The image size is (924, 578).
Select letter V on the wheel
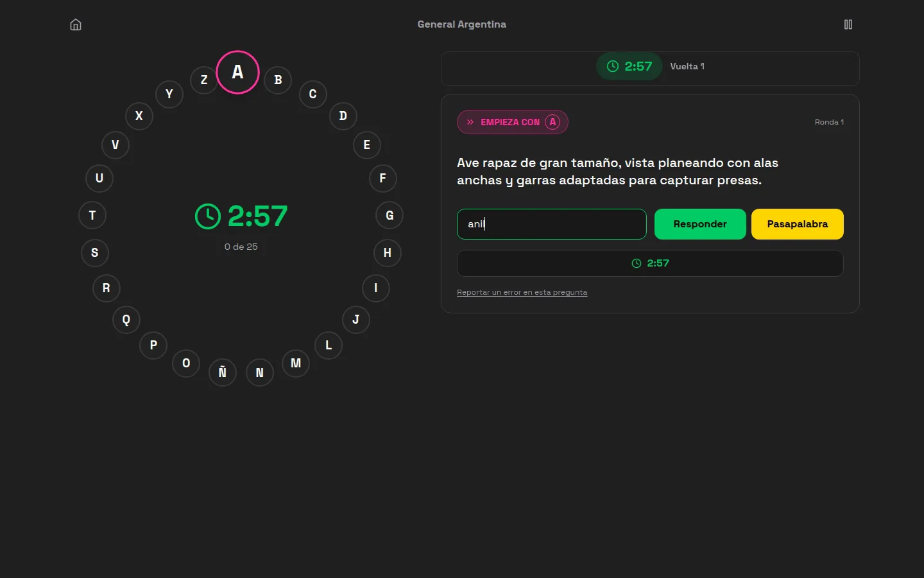click(x=115, y=145)
